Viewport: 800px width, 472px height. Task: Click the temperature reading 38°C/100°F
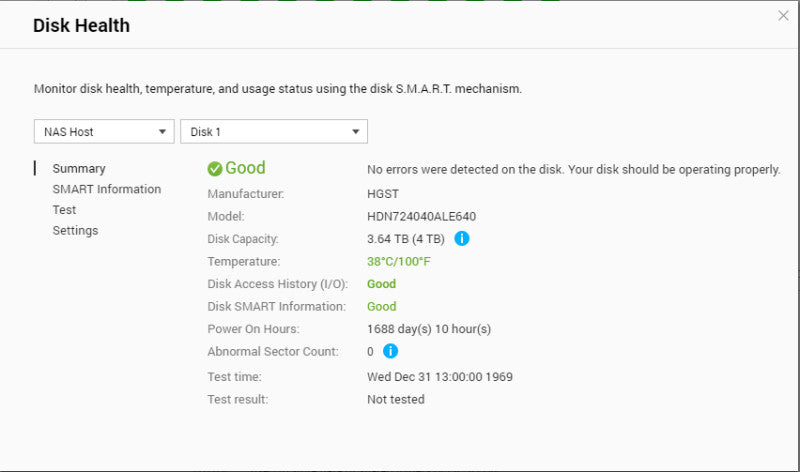pos(398,262)
